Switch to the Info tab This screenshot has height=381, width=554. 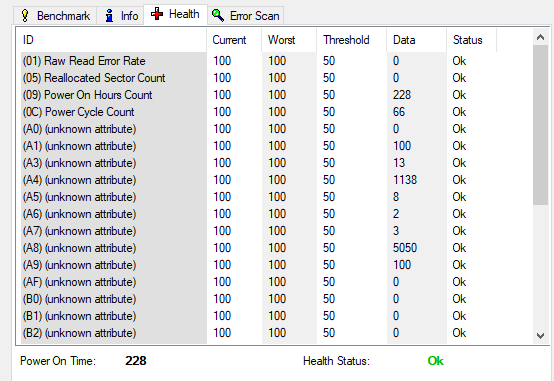[x=120, y=16]
